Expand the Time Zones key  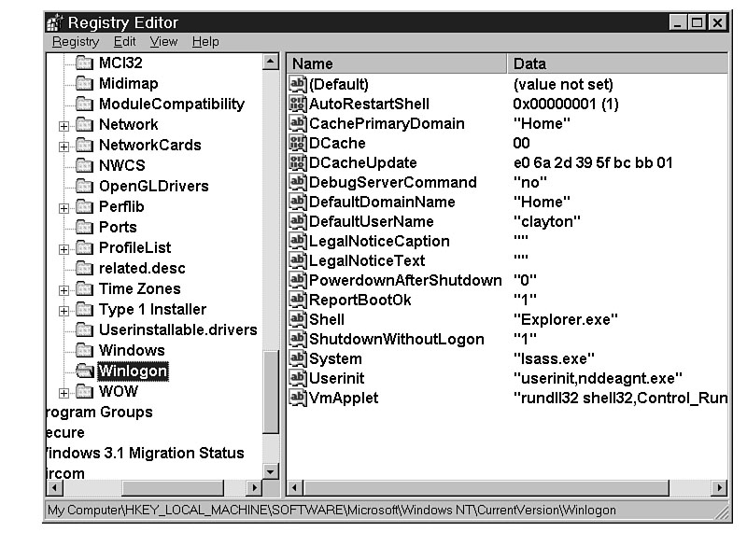[x=63, y=289]
